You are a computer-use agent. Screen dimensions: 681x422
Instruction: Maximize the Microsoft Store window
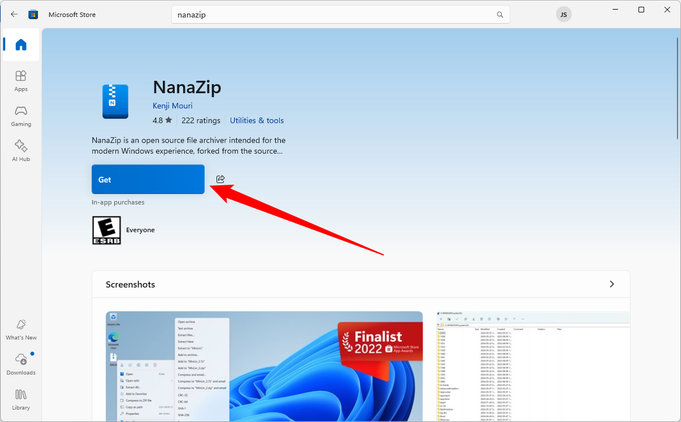click(641, 10)
